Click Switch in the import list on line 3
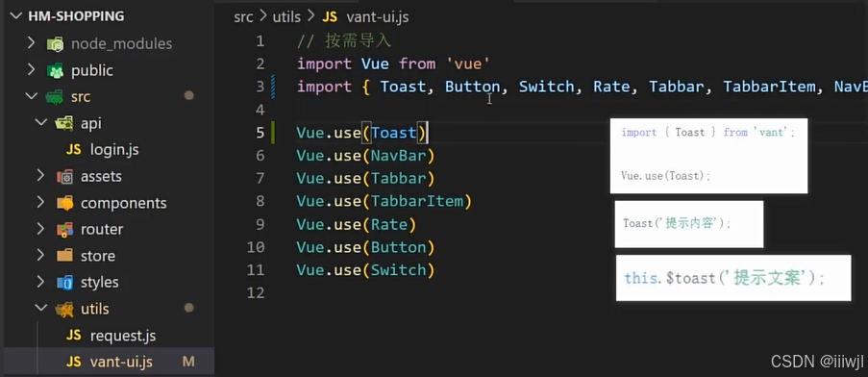The image size is (868, 377). [546, 87]
